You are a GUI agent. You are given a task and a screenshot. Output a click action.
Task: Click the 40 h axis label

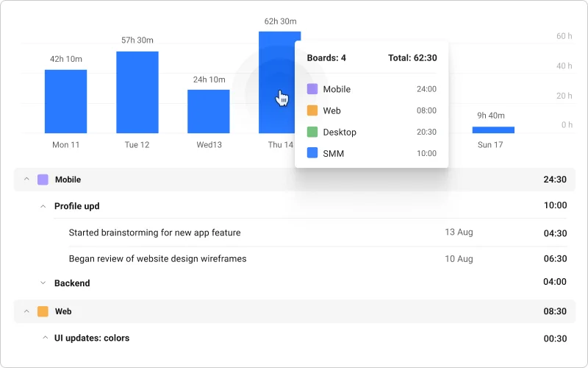[564, 66]
